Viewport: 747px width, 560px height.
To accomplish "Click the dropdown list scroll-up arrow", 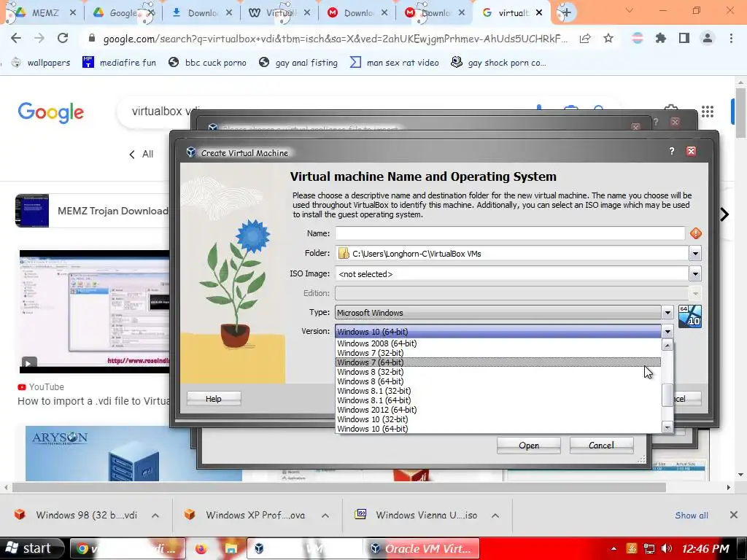I will point(667,345).
